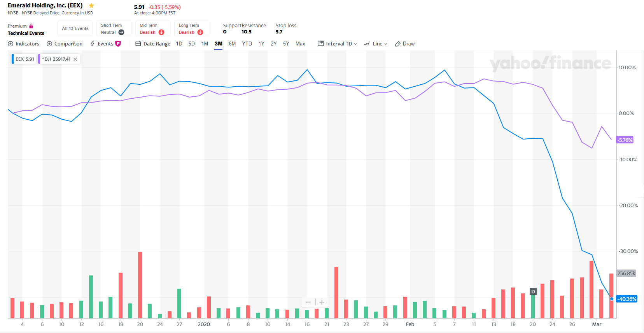Click the Long Term bearish down-arrow icon

pos(200,32)
